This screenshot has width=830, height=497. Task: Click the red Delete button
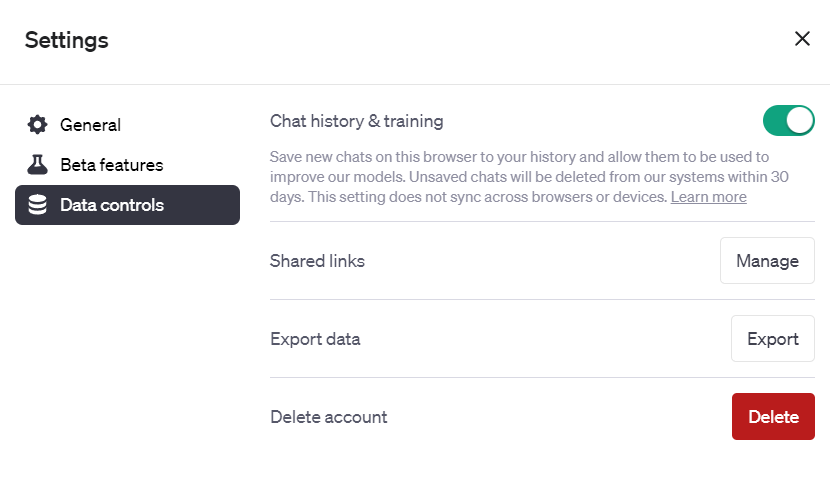[773, 417]
